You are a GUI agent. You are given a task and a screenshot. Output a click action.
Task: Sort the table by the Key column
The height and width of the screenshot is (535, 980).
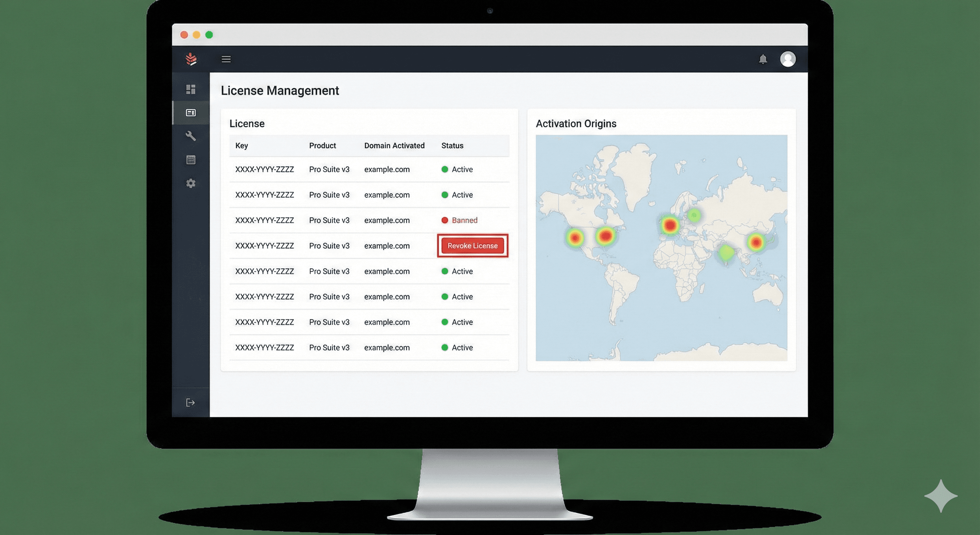pos(242,146)
